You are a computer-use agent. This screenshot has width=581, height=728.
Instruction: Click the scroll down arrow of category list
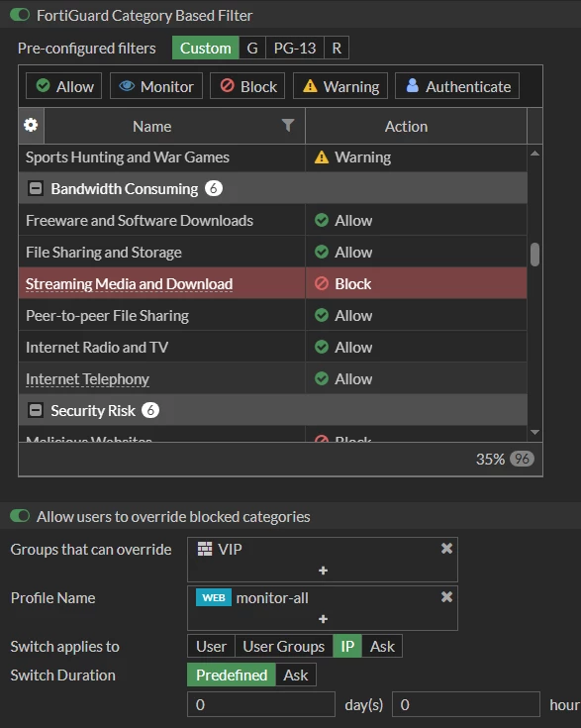coord(534,432)
